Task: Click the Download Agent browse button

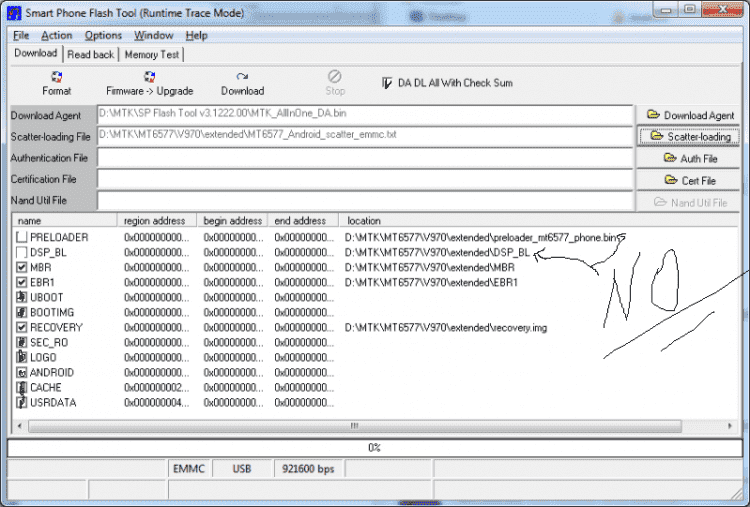Action: click(x=690, y=115)
